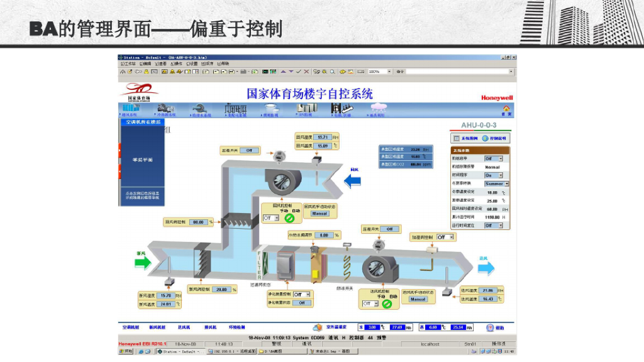Click the weather icon beside 室外温湿度

318,326
